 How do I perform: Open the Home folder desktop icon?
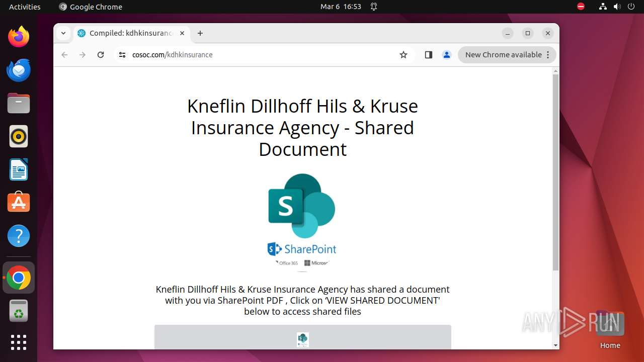(610, 329)
